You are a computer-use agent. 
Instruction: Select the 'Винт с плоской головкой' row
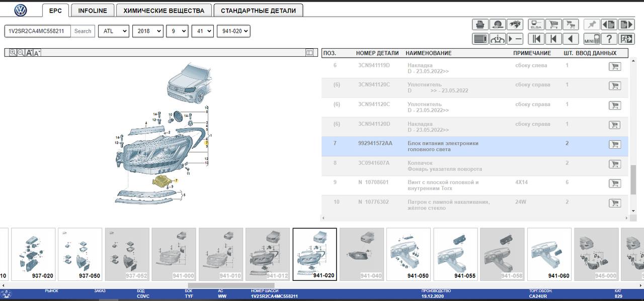coord(474,185)
